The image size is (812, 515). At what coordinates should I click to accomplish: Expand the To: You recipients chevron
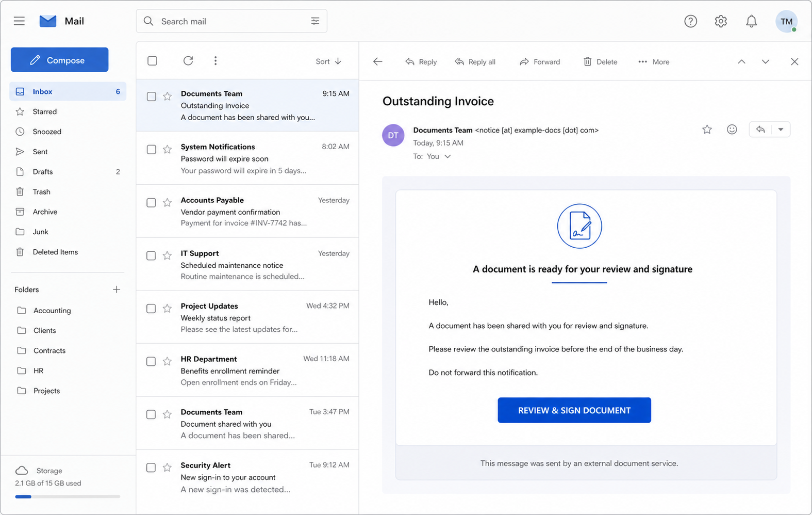click(x=448, y=156)
